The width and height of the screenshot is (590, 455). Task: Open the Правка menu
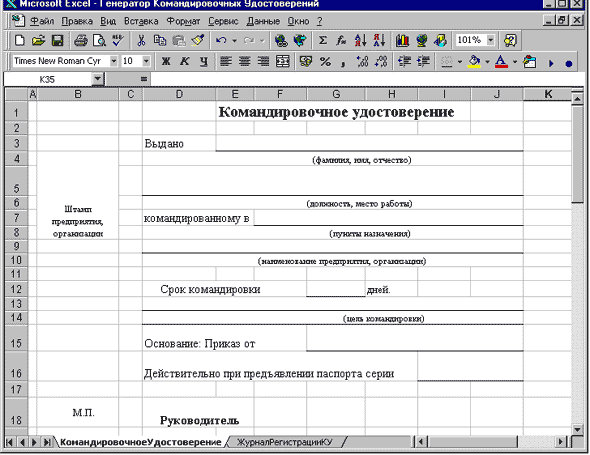77,21
